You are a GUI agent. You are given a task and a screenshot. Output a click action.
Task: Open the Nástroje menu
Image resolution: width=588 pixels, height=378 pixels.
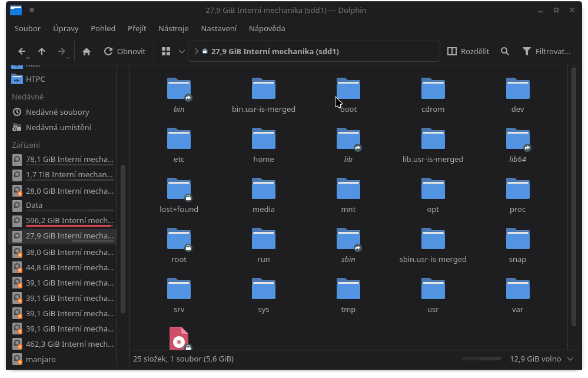click(173, 28)
